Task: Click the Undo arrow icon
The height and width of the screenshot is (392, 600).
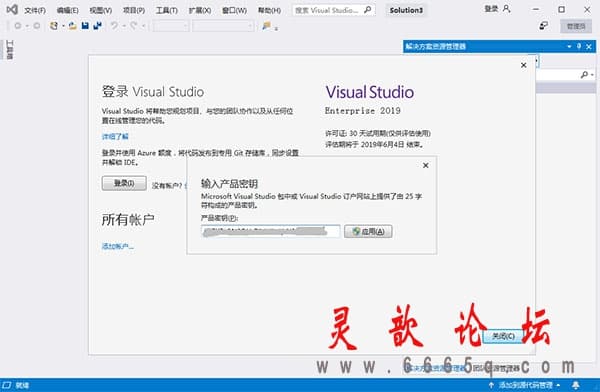Action: (x=114, y=26)
